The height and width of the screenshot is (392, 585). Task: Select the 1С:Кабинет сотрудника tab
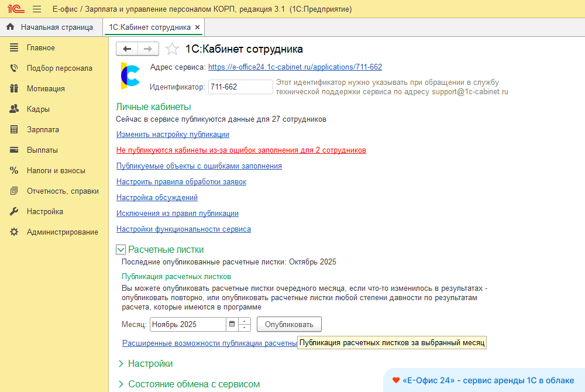[150, 27]
